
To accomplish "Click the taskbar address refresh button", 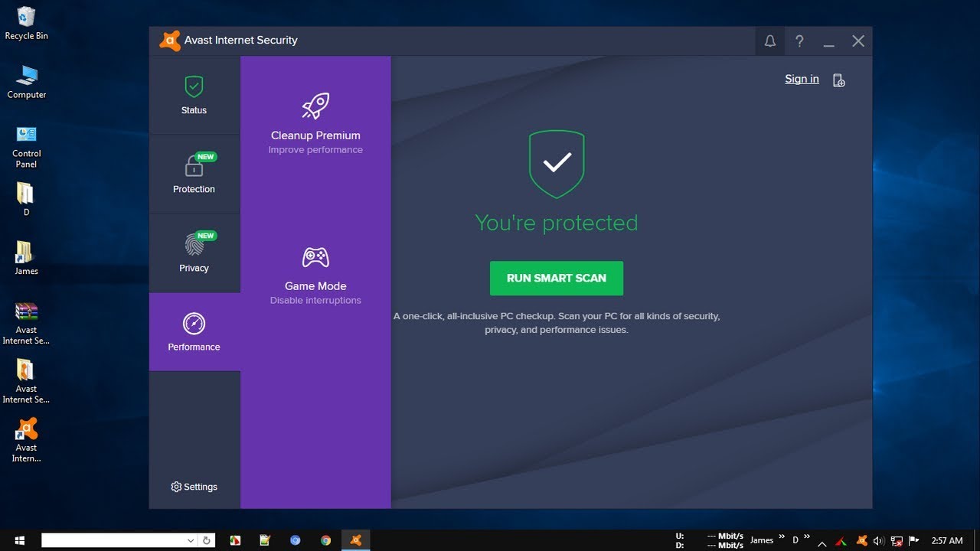I will coord(206,540).
